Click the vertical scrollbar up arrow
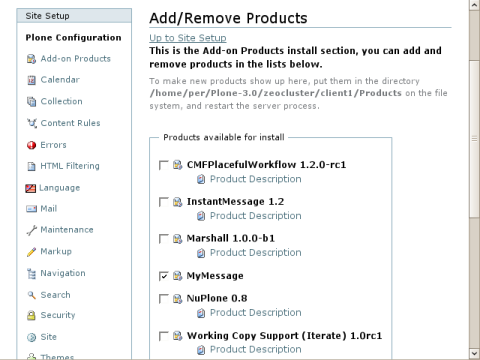 474,5
